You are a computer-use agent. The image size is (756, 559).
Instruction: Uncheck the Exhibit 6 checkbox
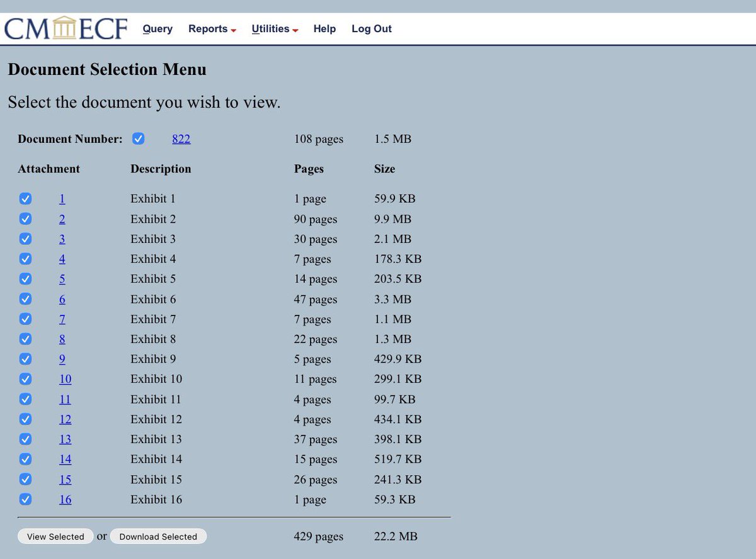25,299
